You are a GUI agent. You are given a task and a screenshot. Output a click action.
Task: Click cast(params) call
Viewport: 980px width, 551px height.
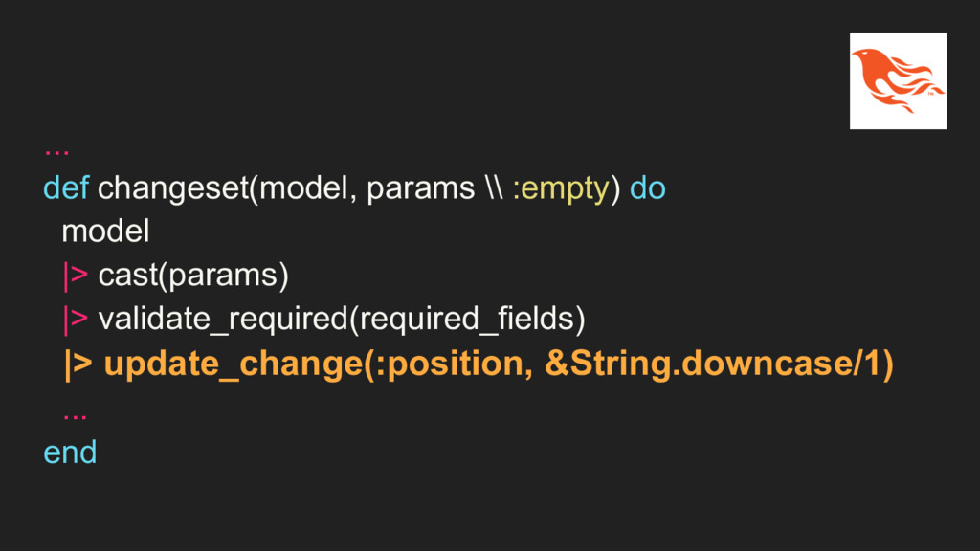[193, 275]
